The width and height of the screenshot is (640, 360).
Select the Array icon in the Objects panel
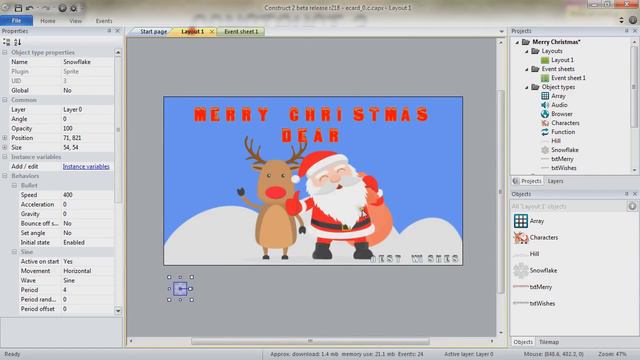click(521, 221)
